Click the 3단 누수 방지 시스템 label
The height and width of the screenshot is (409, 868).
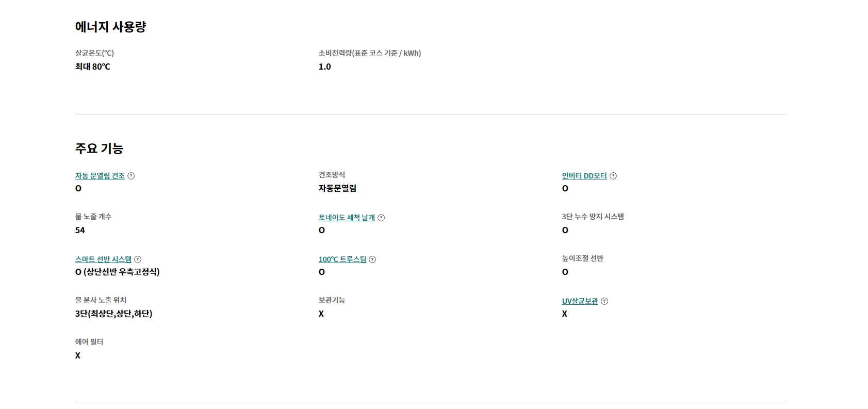[593, 217]
